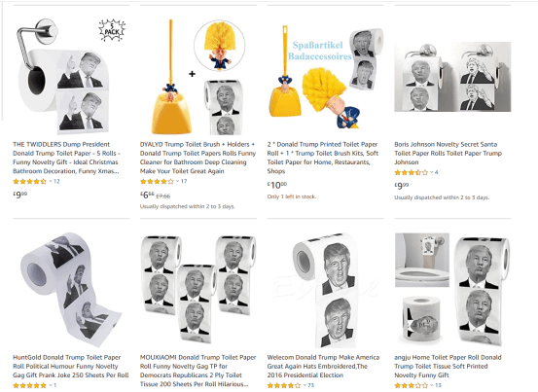Open HuntGold Donald Trump Toilet Paper listing

pos(71,367)
